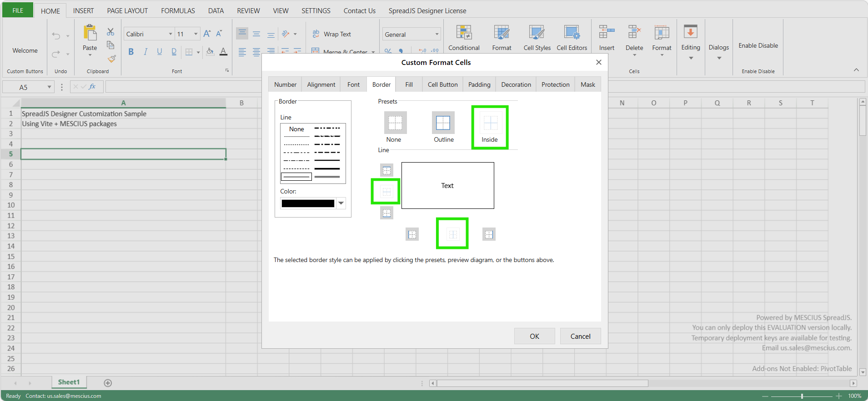The height and width of the screenshot is (401, 868).
Task: Click the Enable Disable button
Action: coord(758,45)
